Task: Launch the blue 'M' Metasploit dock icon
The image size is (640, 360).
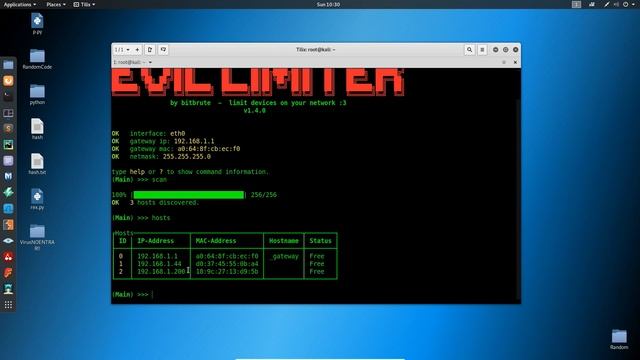Action: tap(8, 176)
